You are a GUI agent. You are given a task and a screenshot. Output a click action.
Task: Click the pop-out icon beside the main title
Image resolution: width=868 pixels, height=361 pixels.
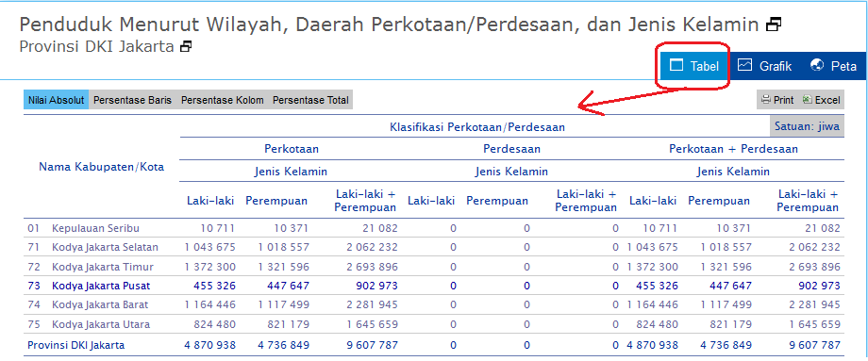click(774, 25)
